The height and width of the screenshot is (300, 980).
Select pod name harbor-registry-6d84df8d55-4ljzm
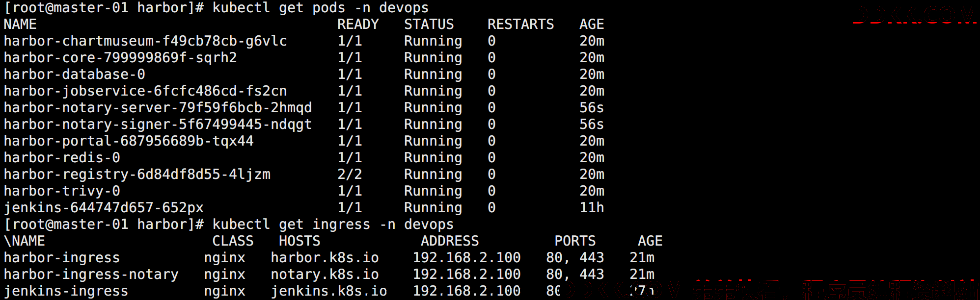[x=137, y=175]
